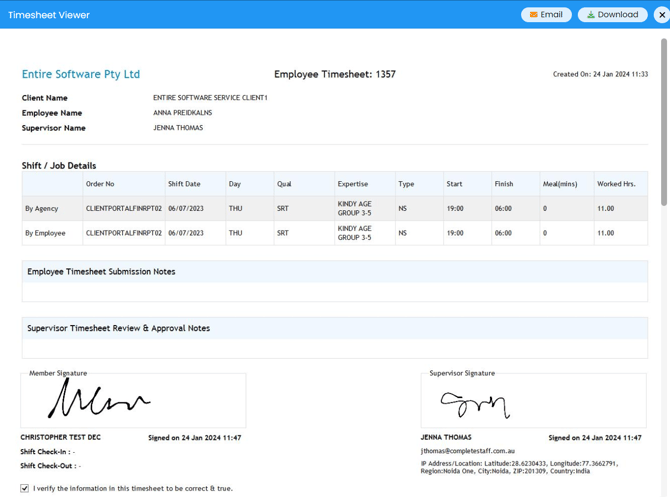Click the 'Shift Check-In' label
The width and height of the screenshot is (670, 497).
[x=45, y=452]
